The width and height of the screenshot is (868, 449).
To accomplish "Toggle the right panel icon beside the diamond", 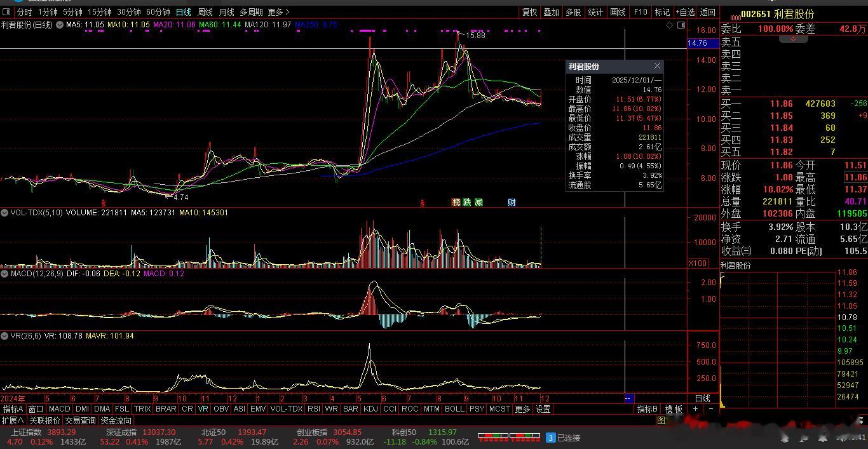I will [x=681, y=25].
